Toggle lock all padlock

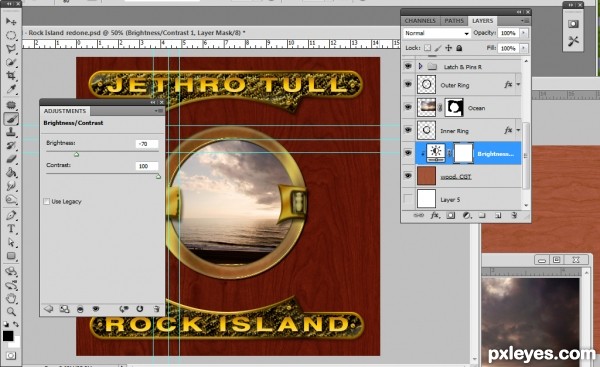point(459,48)
